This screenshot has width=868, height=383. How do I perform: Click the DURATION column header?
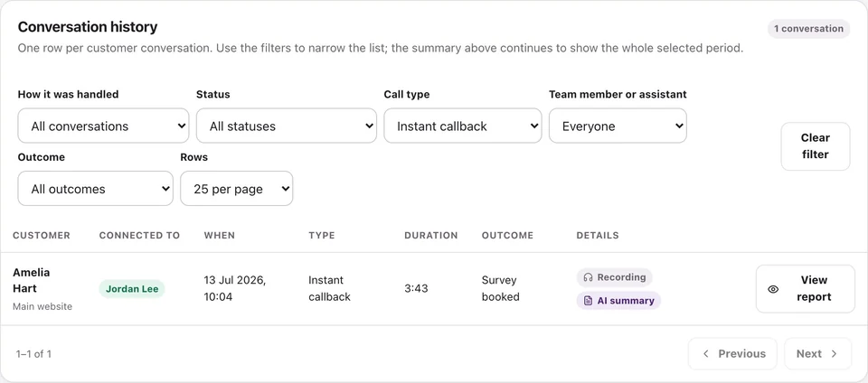point(431,236)
